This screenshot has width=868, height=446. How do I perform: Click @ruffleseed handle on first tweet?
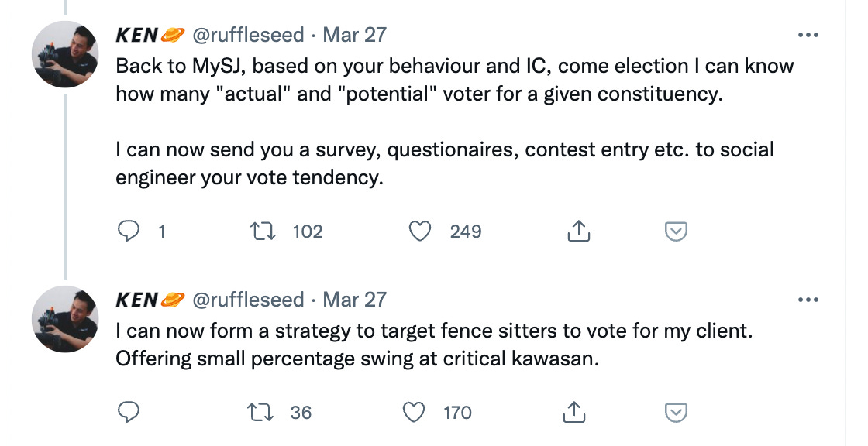(x=248, y=35)
